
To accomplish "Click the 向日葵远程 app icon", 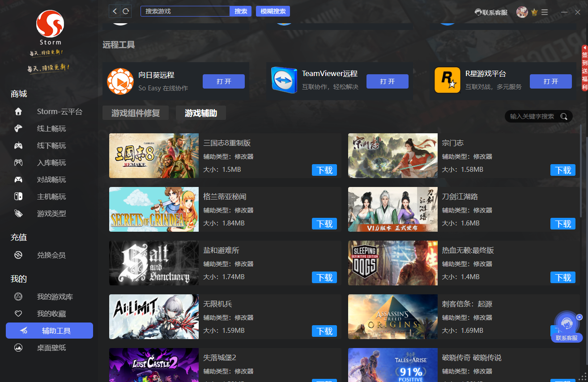I will coord(120,81).
